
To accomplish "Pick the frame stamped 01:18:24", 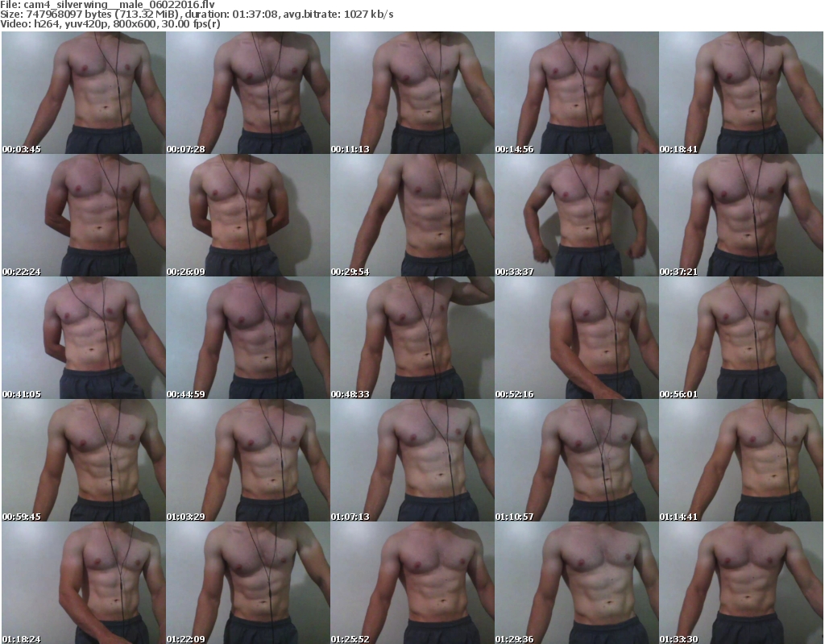I will pyautogui.click(x=84, y=583).
